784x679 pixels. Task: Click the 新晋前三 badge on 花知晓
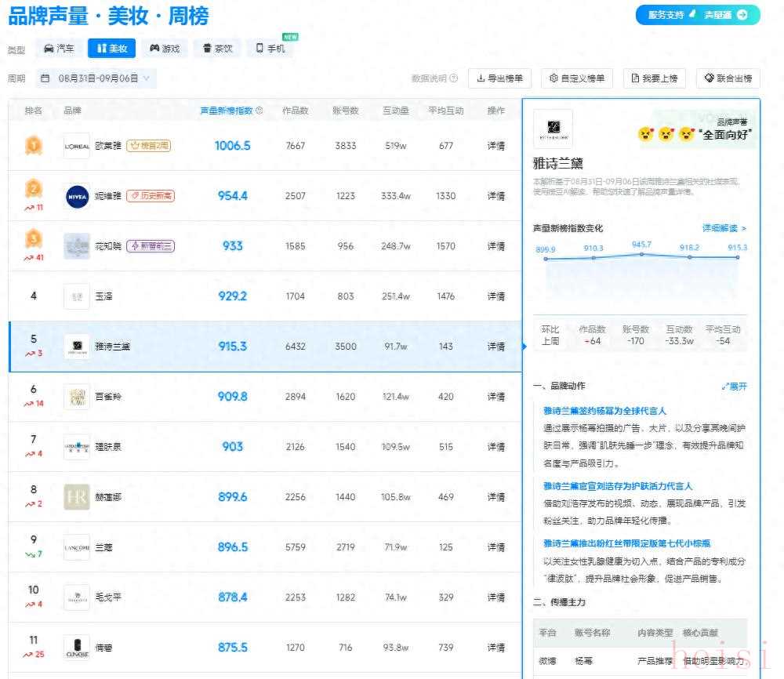[x=151, y=246]
